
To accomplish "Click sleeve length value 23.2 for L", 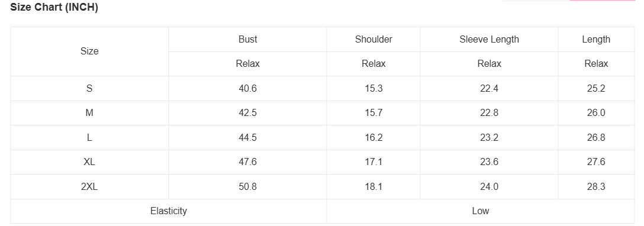I will [x=489, y=137].
